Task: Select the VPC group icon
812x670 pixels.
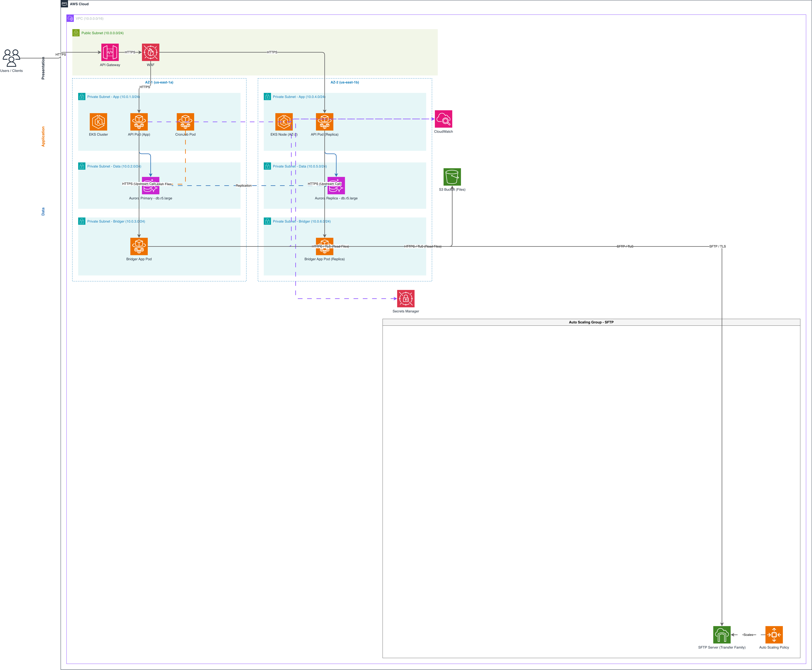Action: [70, 18]
